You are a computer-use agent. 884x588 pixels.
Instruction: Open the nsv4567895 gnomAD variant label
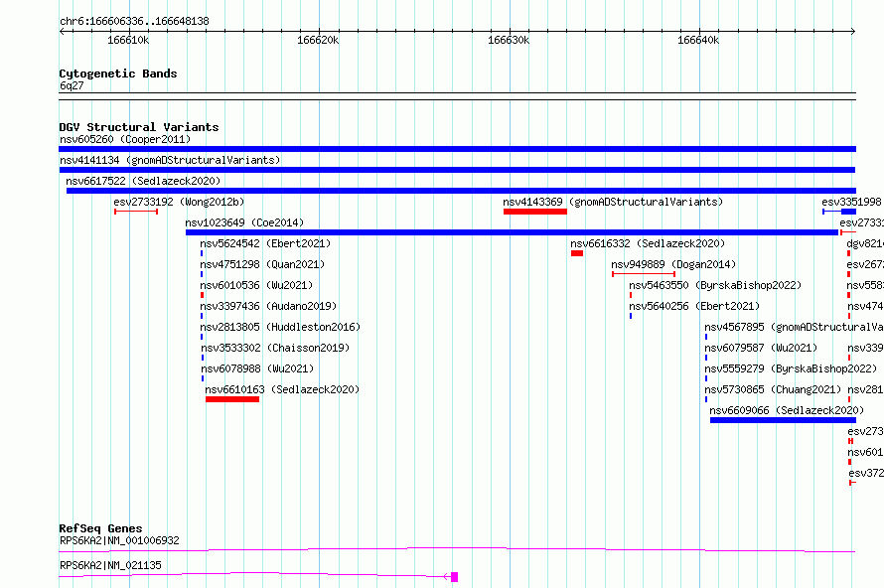point(794,327)
